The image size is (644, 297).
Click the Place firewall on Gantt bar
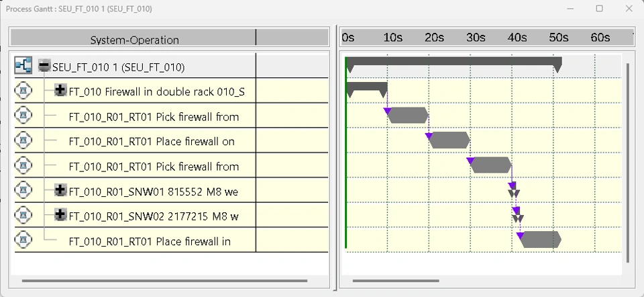(x=449, y=140)
